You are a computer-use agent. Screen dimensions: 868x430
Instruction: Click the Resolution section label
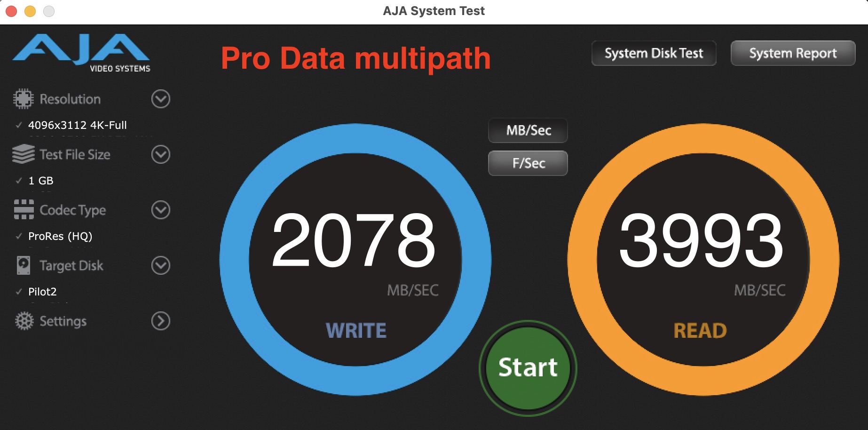[70, 99]
